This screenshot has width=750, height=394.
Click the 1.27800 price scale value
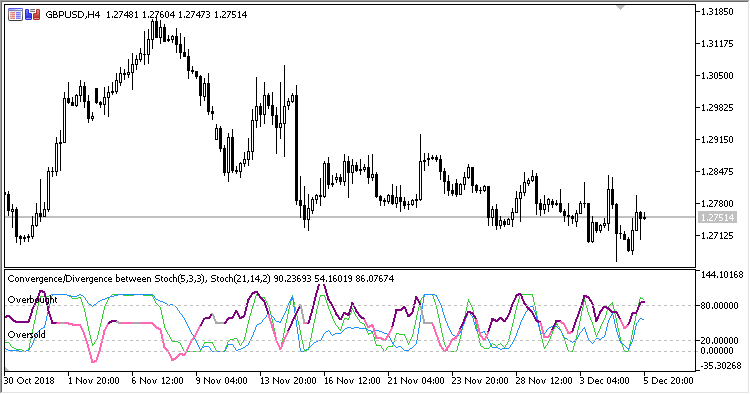pyautogui.click(x=717, y=204)
